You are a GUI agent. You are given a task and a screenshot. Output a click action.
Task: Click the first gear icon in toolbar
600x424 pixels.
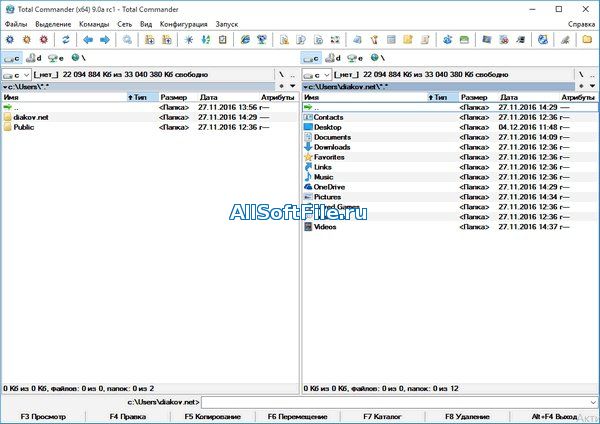(9, 40)
